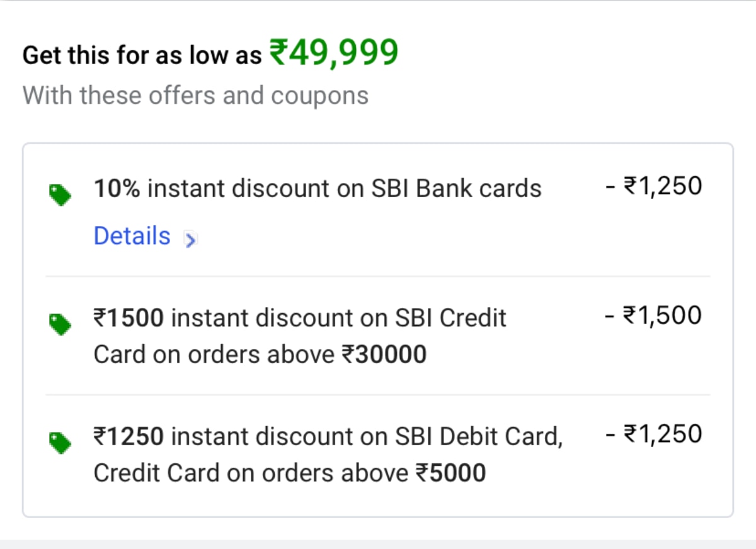The image size is (756, 549).
Task: Expand the chevron arrow next to Details
Action: point(190,239)
